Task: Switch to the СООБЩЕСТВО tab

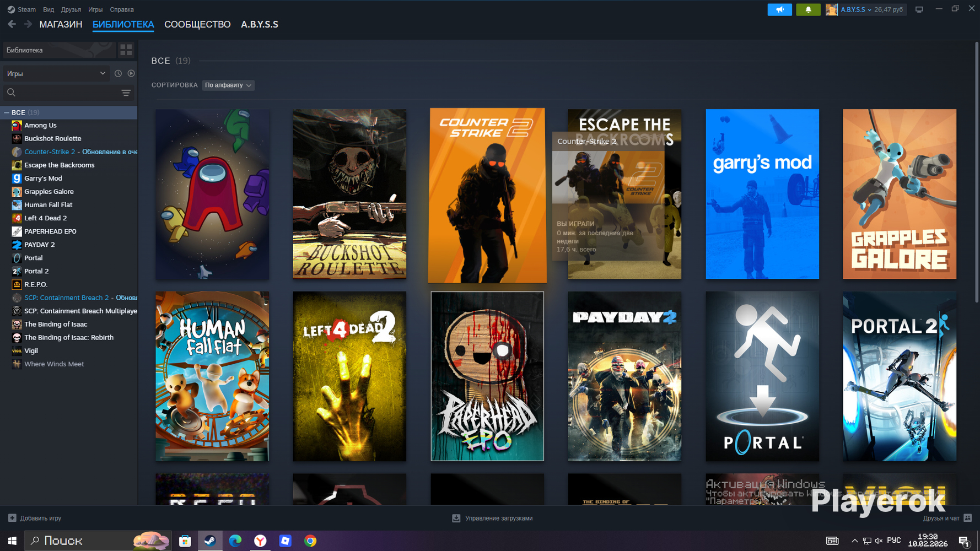Action: click(197, 24)
